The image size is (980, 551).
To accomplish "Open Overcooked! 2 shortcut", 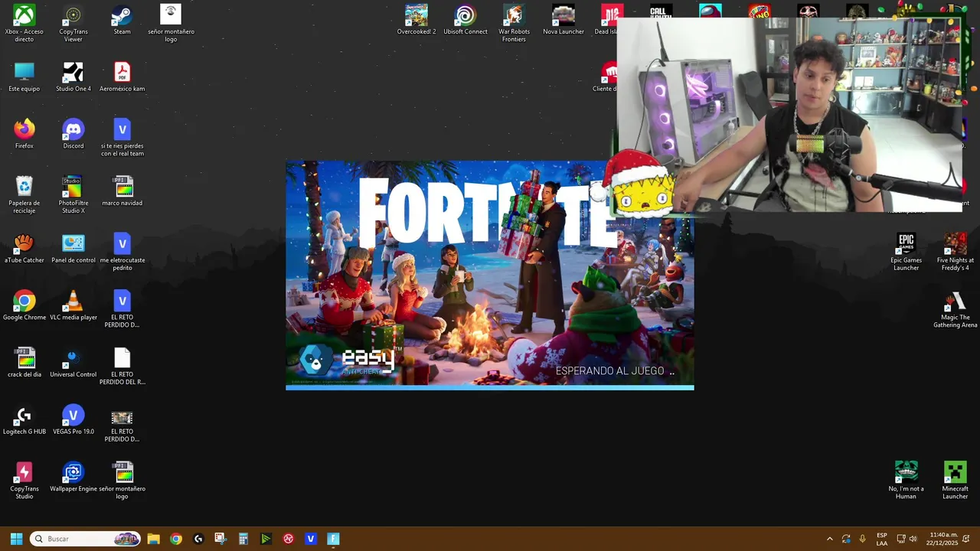I will (416, 21).
